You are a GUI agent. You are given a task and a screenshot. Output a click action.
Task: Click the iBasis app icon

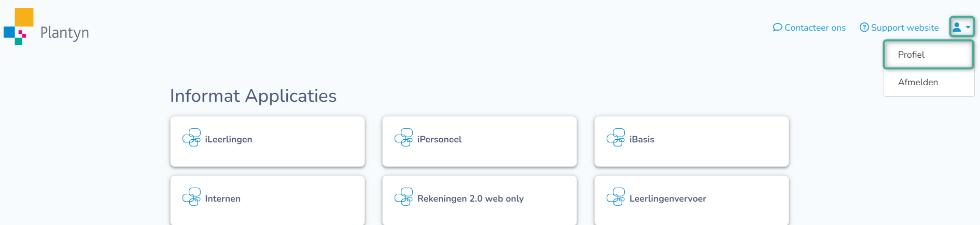pyautogui.click(x=615, y=138)
